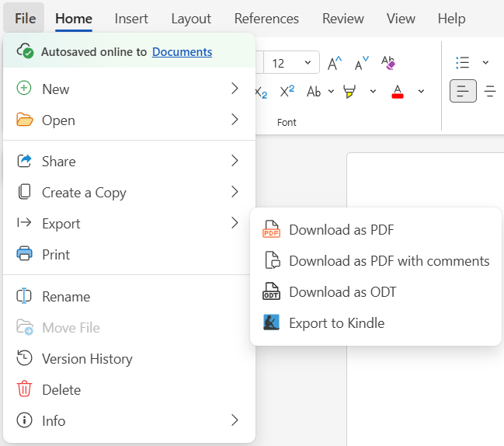Choose Download as PDF
504x446 pixels.
[375, 229]
